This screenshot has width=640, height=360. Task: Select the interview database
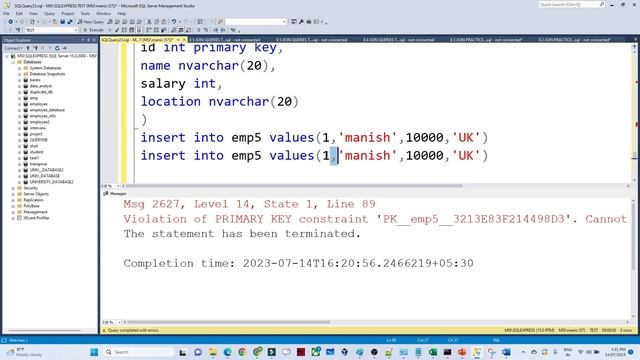(38, 128)
